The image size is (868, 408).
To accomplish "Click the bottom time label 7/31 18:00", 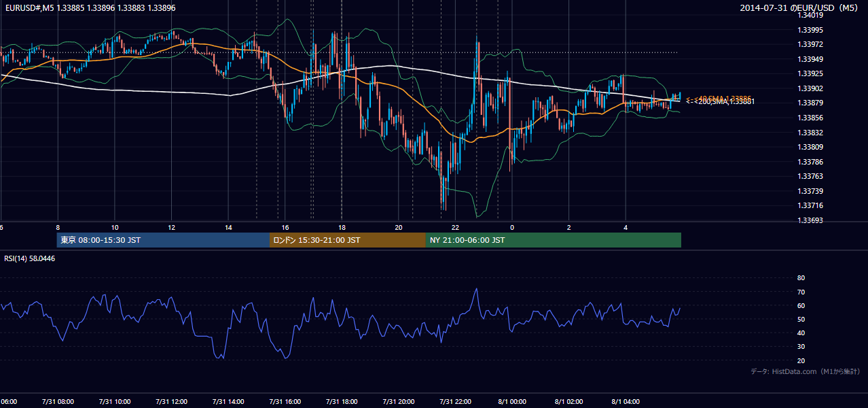I will click(342, 402).
